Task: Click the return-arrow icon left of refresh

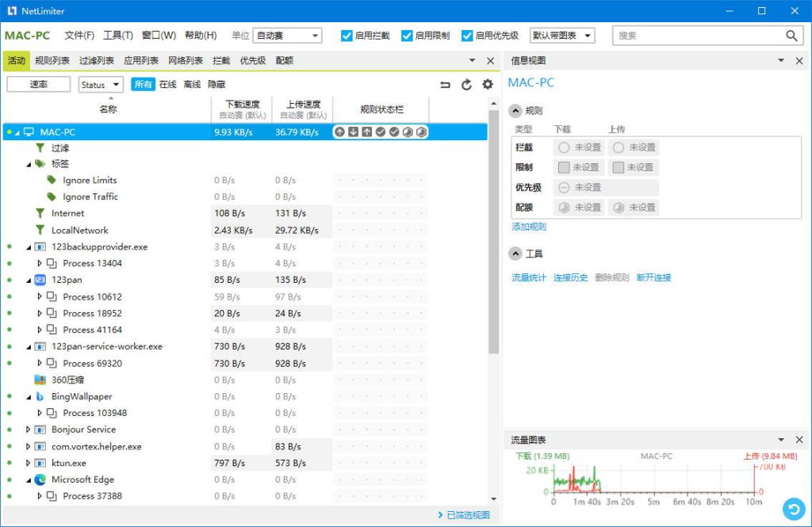Action: click(x=446, y=84)
